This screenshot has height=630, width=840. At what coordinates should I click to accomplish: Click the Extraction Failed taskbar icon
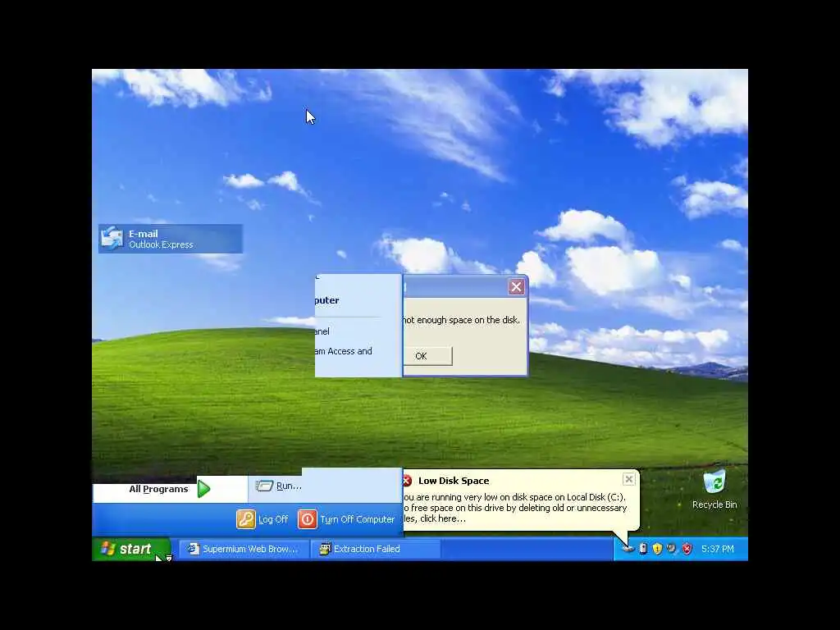click(x=325, y=549)
